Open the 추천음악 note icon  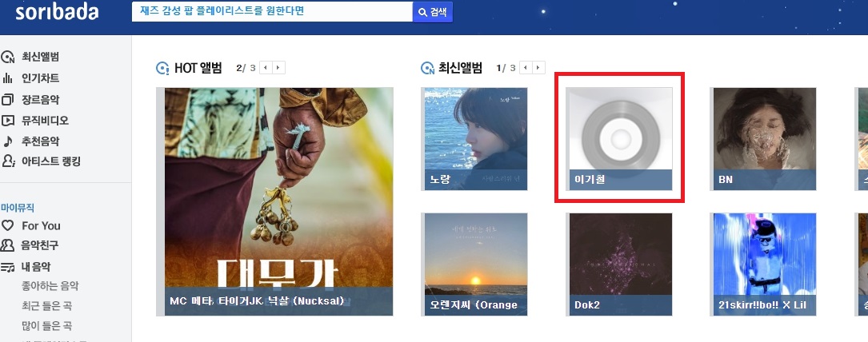8,141
